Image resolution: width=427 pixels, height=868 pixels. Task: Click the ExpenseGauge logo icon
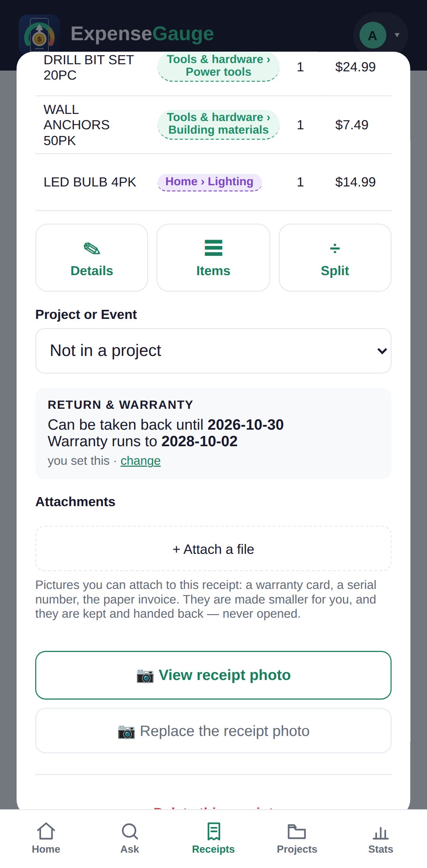pos(39,35)
